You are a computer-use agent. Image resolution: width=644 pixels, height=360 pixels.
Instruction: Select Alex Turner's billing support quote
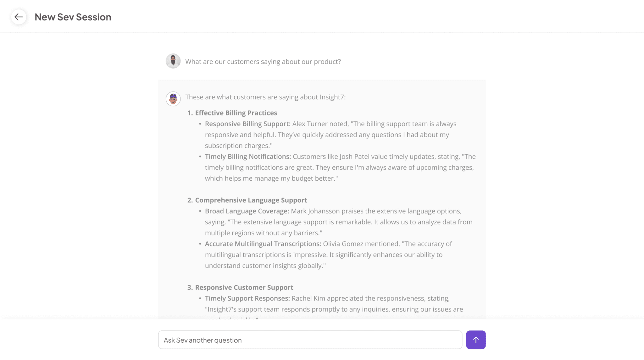point(330,134)
